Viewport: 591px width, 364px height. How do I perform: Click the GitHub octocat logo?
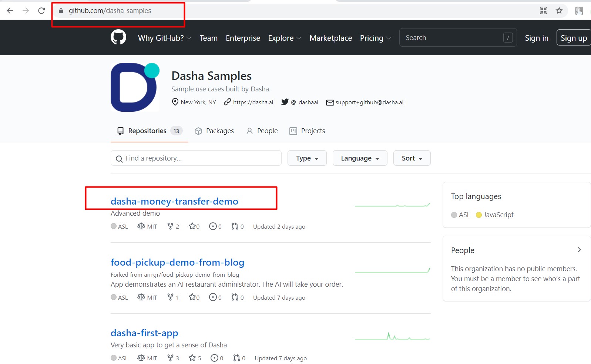point(118,37)
